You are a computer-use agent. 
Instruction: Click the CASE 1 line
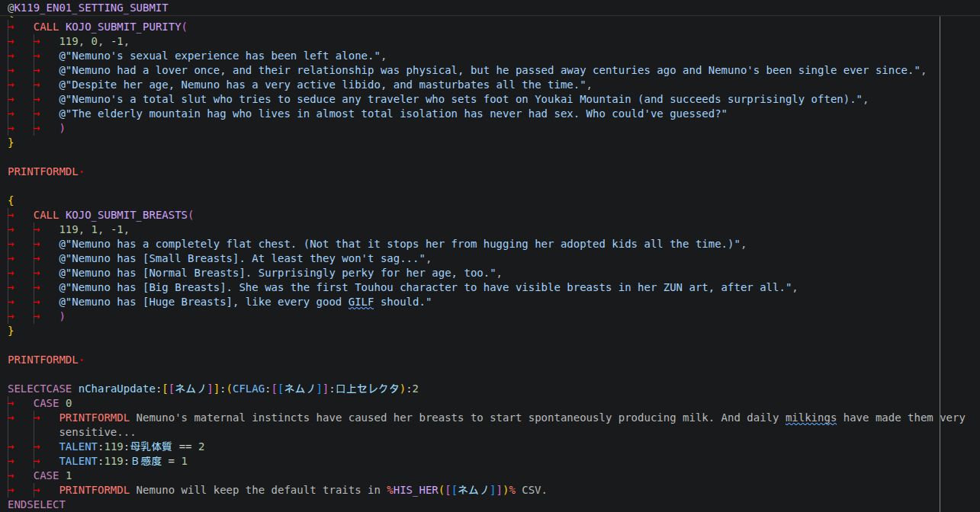click(x=53, y=475)
